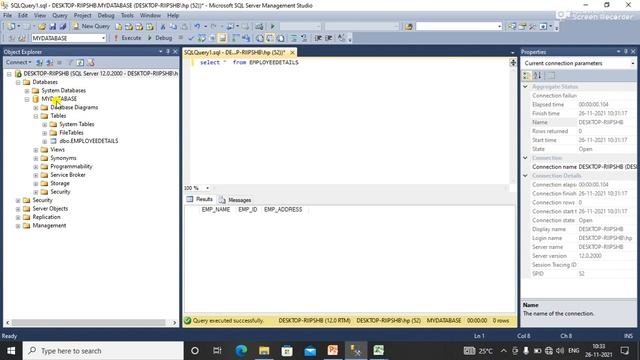The image size is (640, 360).
Task: Click the Properties Window wrench icon in toolbar
Action: (533, 27)
